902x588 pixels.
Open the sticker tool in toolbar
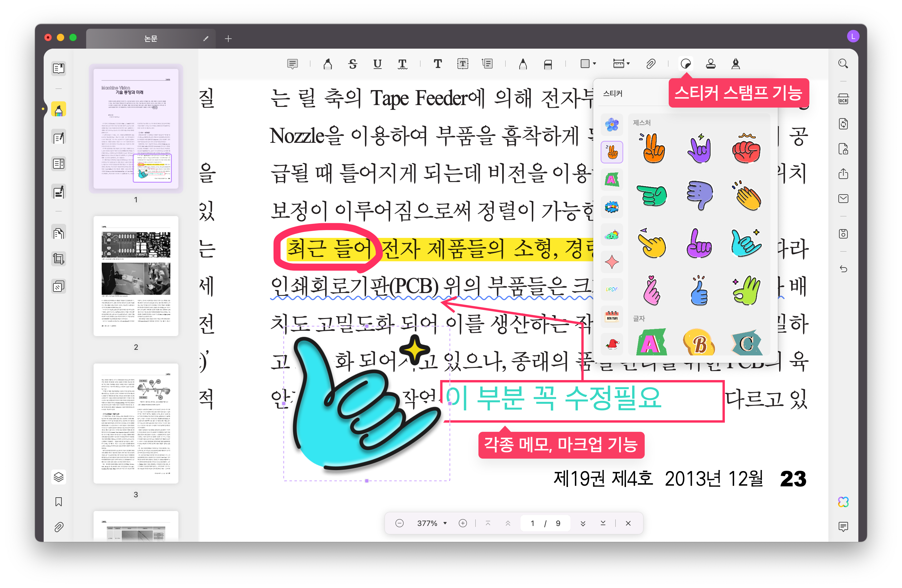coord(686,64)
